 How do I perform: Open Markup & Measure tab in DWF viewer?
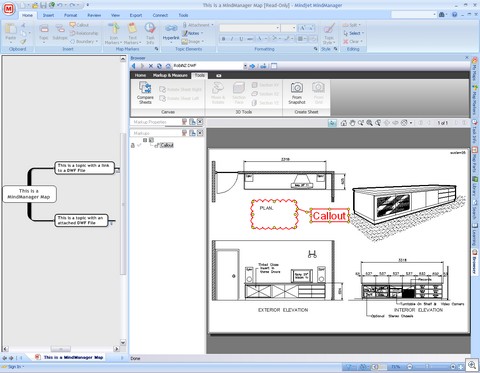click(x=170, y=75)
